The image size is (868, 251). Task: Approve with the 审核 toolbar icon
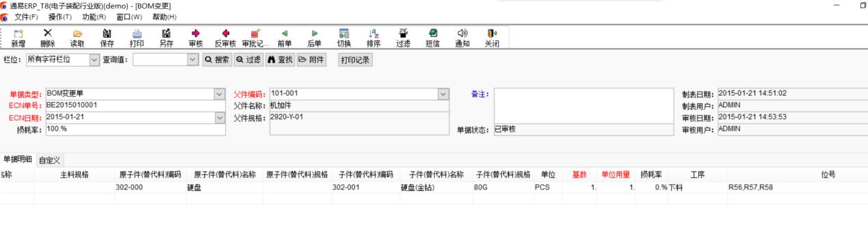(x=196, y=38)
